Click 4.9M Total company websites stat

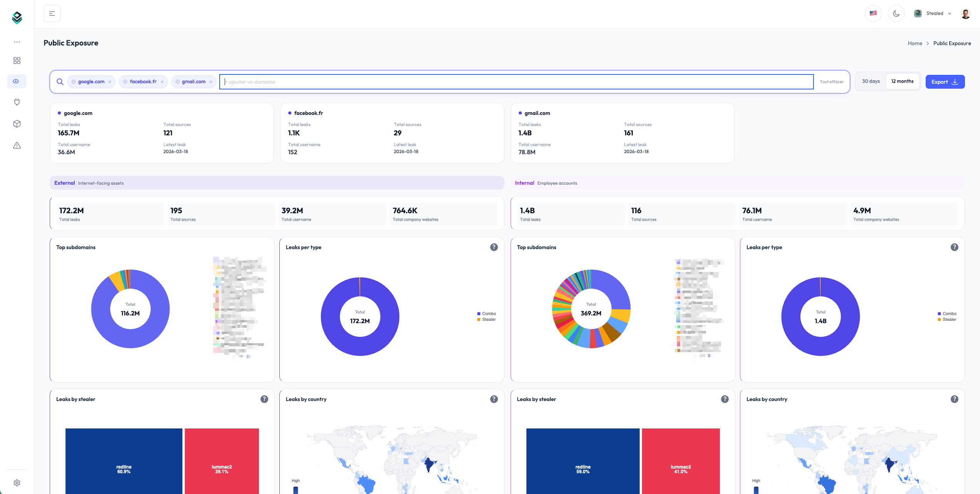click(904, 214)
